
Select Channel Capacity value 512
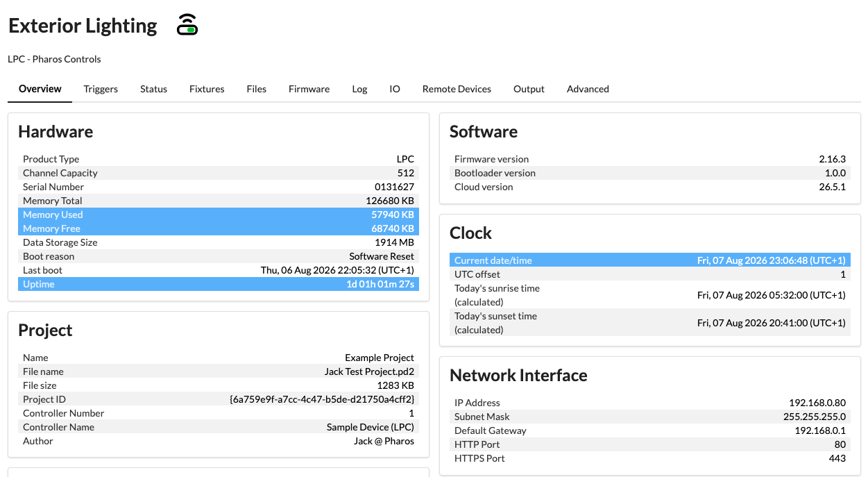[x=406, y=173]
